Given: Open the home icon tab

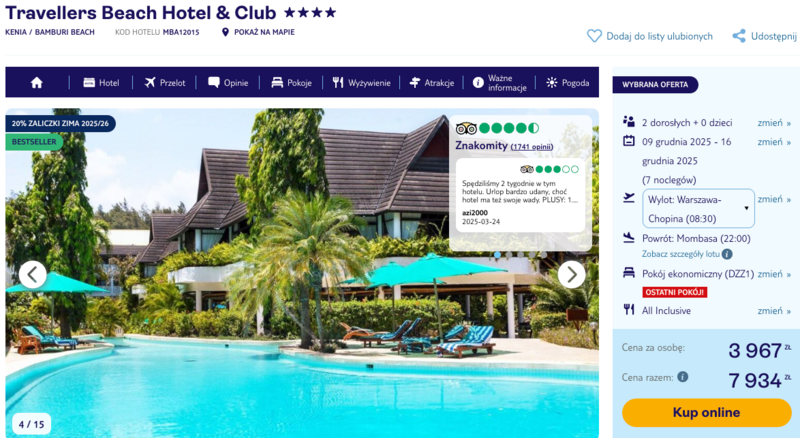Looking at the screenshot, I should [37, 82].
